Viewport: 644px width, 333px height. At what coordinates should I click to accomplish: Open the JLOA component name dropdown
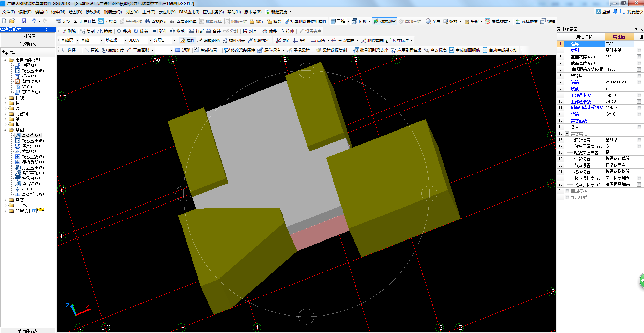coord(150,40)
